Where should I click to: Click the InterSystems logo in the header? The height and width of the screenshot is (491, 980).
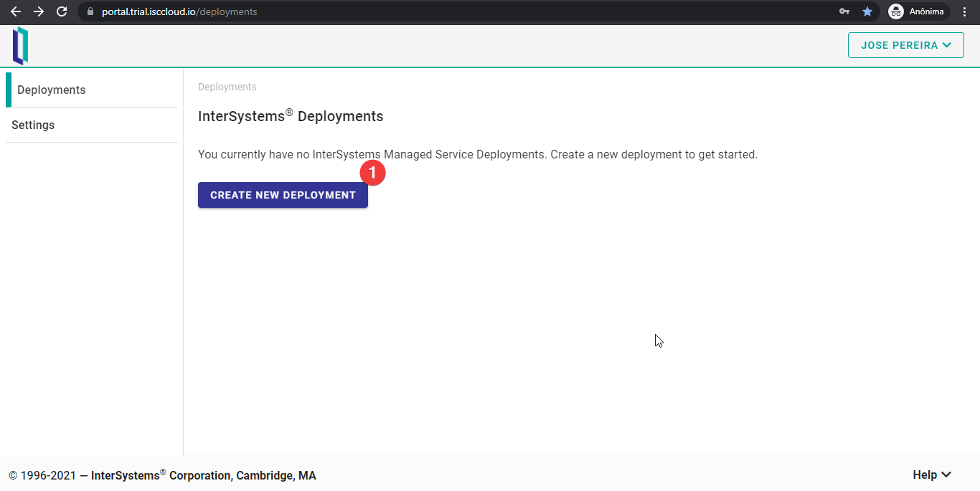[x=20, y=46]
